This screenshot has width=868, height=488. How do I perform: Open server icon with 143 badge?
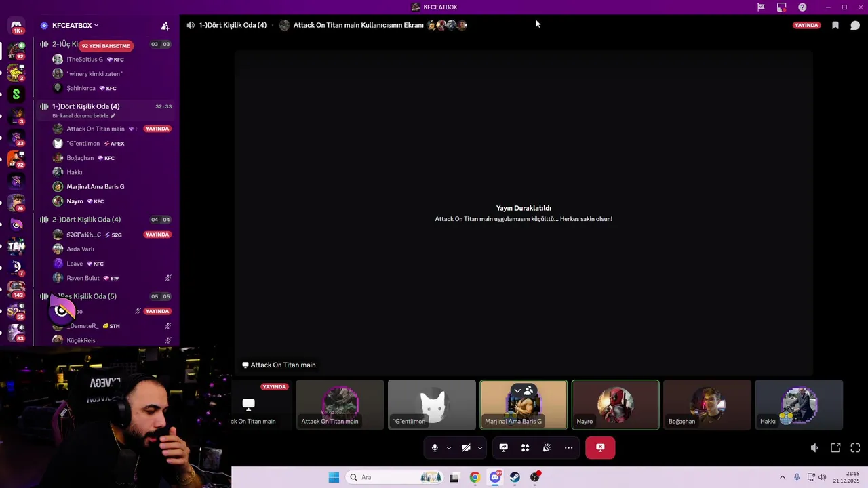coord(16,289)
